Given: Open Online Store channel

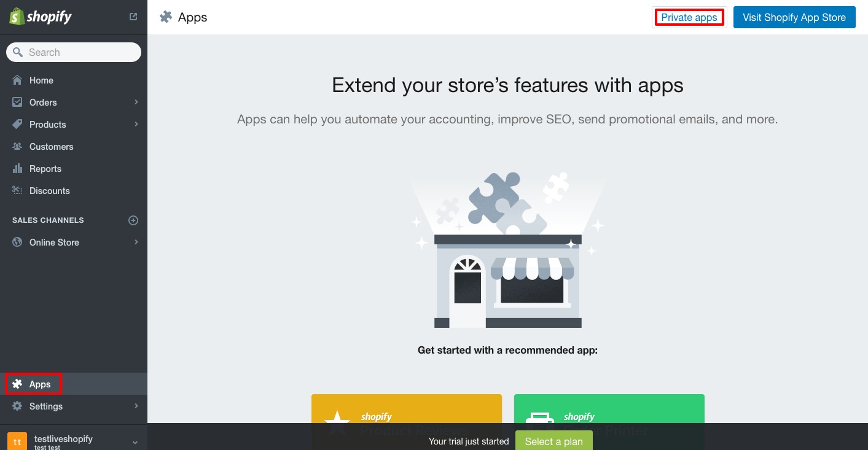Looking at the screenshot, I should tap(74, 242).
